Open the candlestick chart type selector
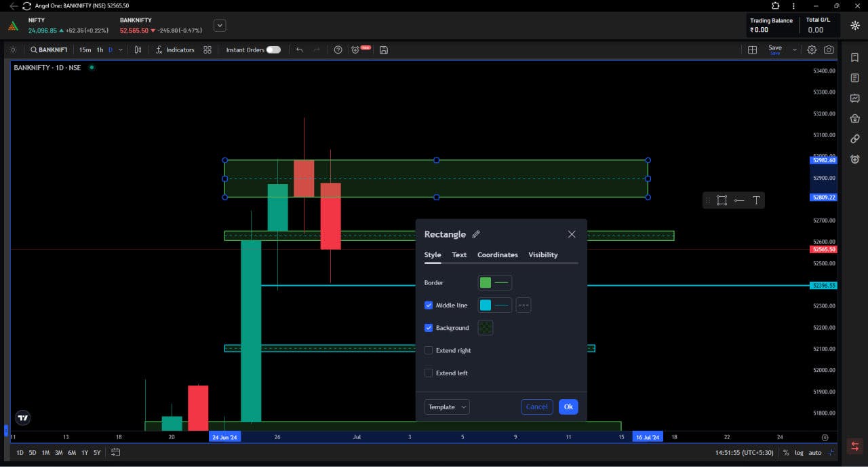The image size is (868, 467). [x=138, y=50]
